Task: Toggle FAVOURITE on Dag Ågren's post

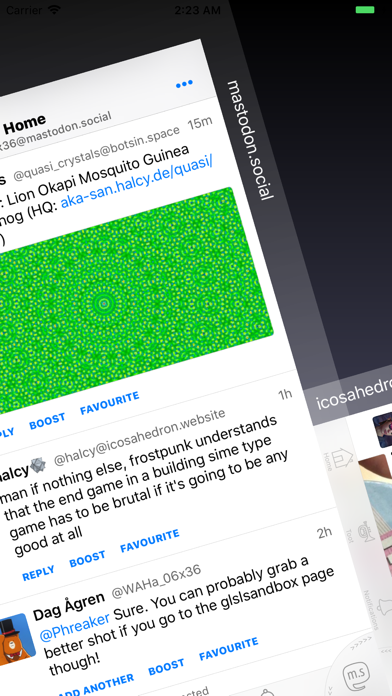Action: click(228, 649)
